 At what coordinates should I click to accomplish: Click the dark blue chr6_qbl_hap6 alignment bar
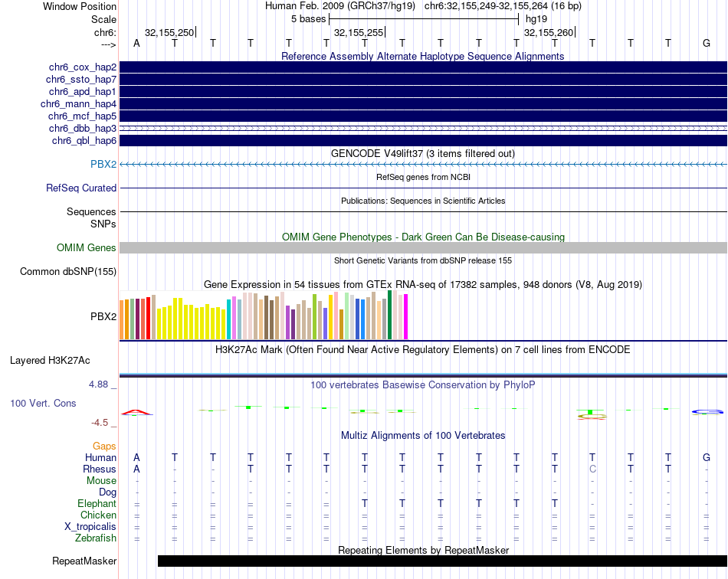[x=423, y=141]
